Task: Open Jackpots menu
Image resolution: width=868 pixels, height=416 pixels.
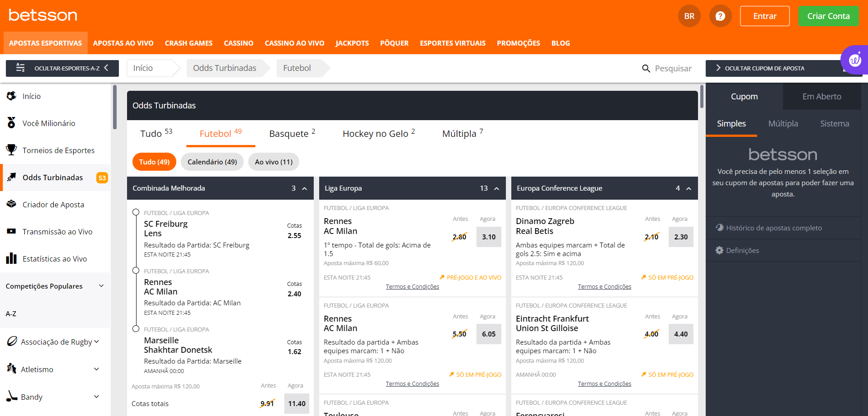Action: pos(352,43)
